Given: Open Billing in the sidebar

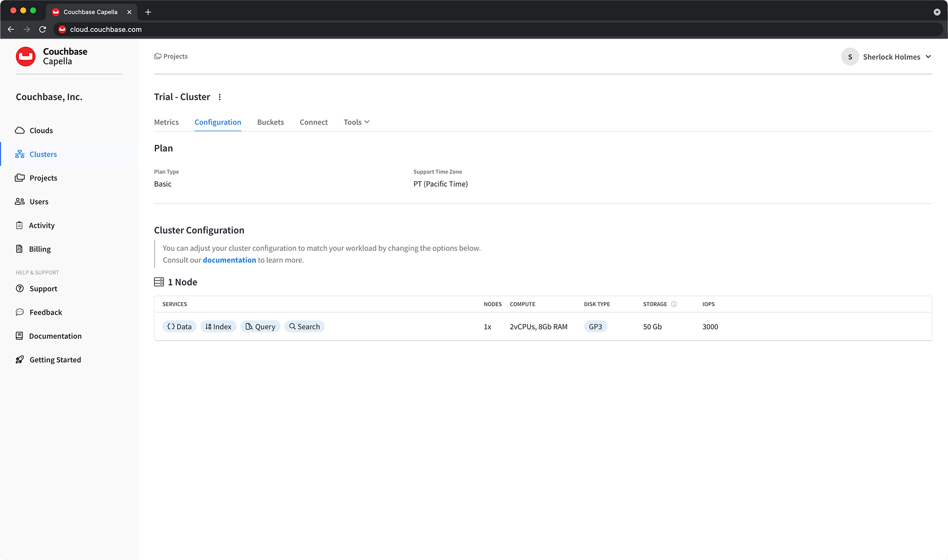Looking at the screenshot, I should (40, 249).
